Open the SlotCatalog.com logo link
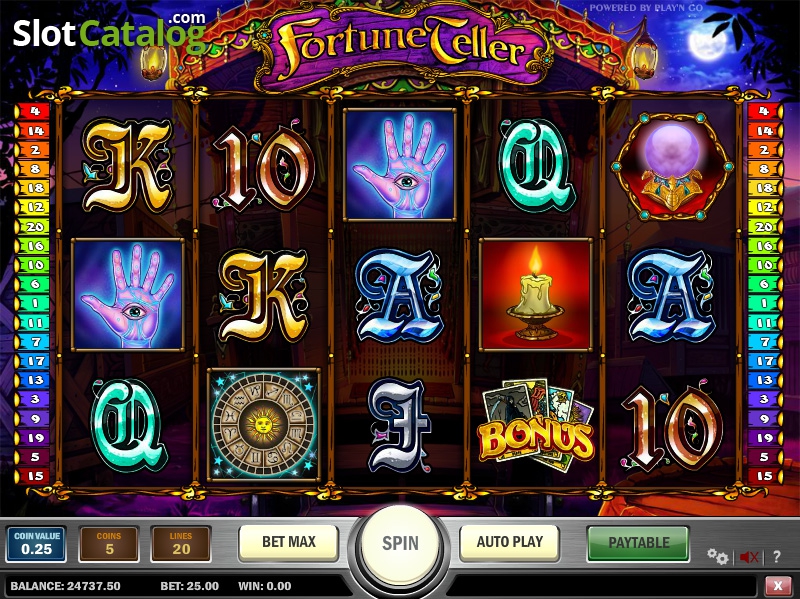 (110, 32)
